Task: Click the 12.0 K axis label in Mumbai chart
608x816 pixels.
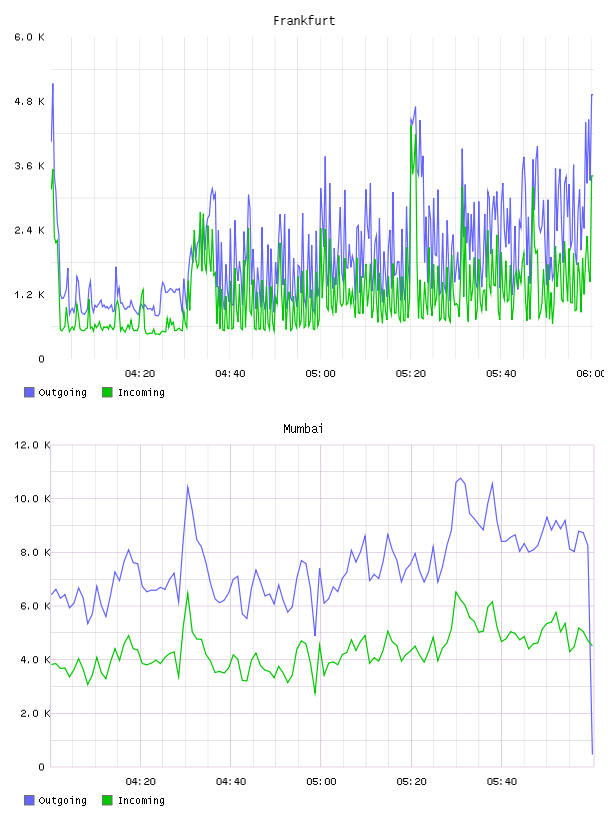Action: coord(32,445)
